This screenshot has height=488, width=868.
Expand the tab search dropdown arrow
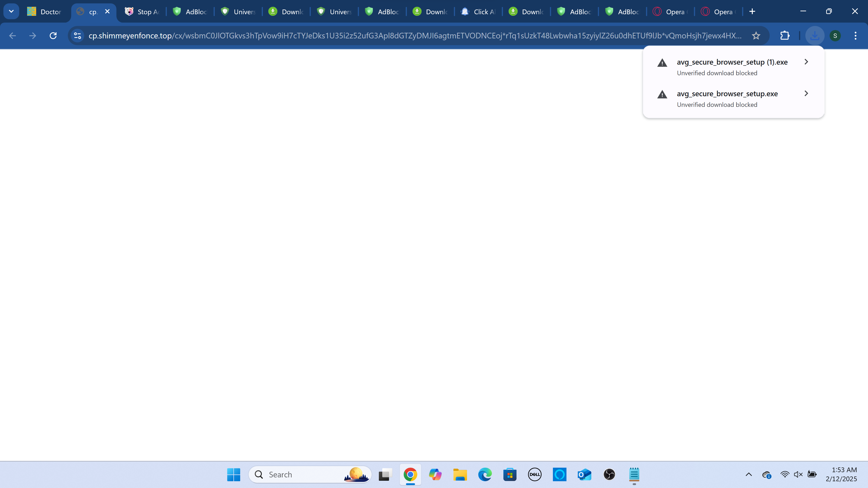pyautogui.click(x=11, y=12)
